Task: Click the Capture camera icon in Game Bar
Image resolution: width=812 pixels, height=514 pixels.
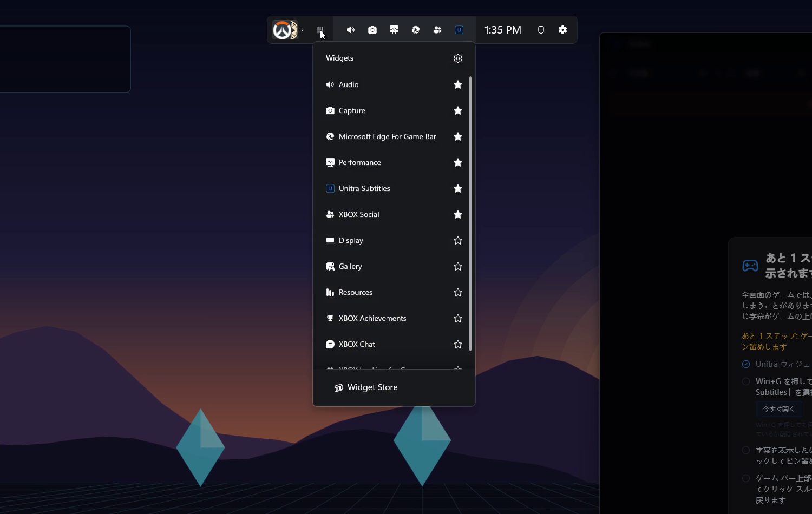Action: click(372, 30)
